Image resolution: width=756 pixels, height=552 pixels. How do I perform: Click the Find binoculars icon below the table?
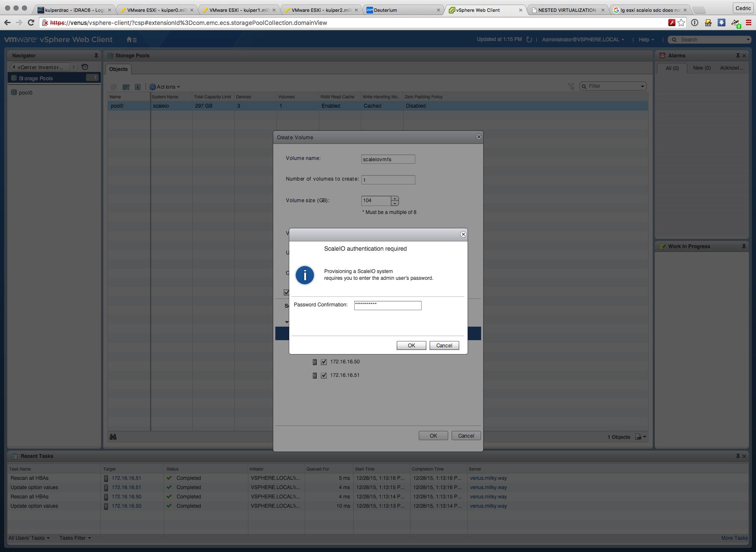tap(113, 437)
